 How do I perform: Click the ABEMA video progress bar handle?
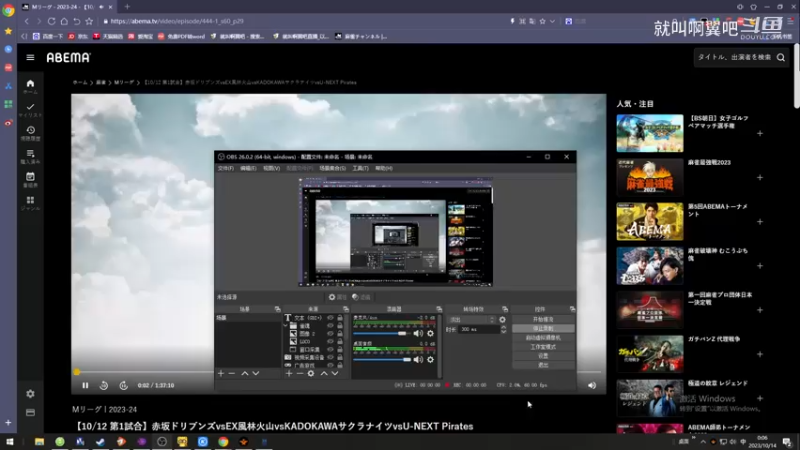coord(77,372)
